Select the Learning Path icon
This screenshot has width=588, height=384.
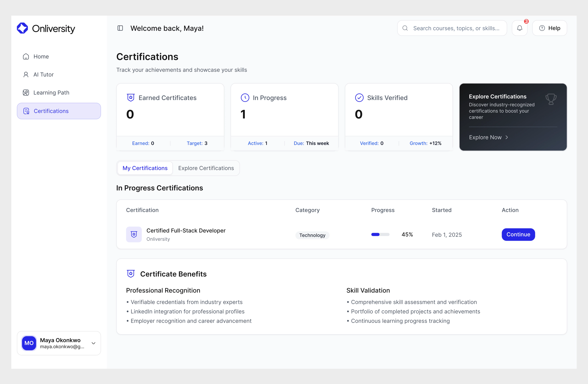coord(26,92)
